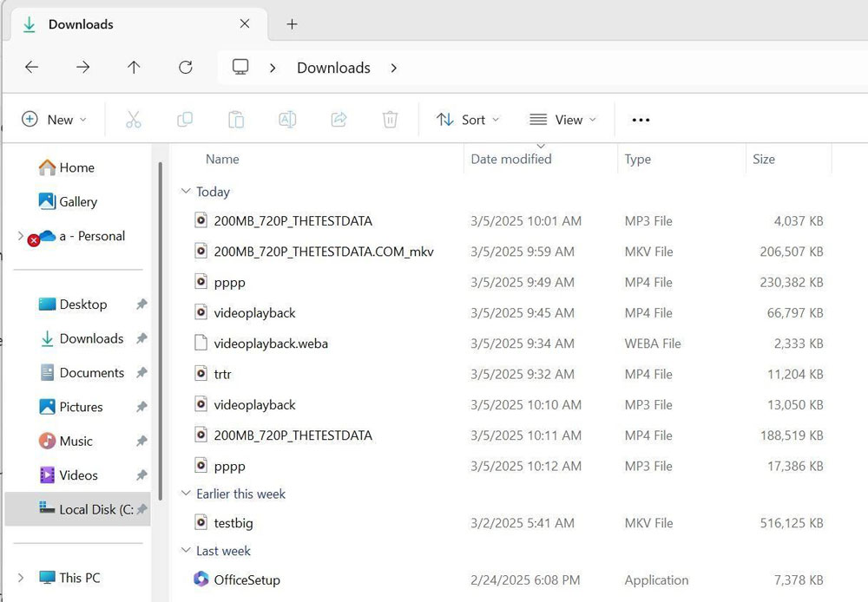This screenshot has height=602, width=868.
Task: Sort by the Date modified column header
Action: (511, 160)
